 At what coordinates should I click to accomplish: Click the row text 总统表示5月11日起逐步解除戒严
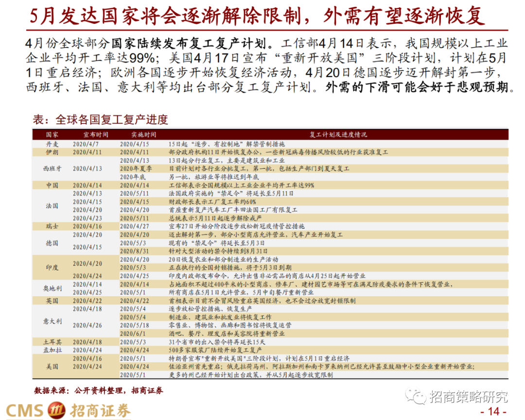215,218
